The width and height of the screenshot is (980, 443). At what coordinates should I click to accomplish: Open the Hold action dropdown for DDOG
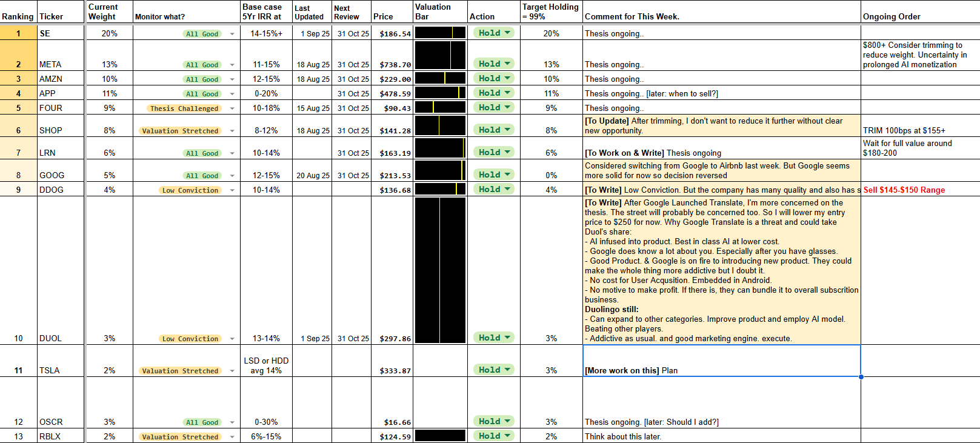tap(494, 189)
